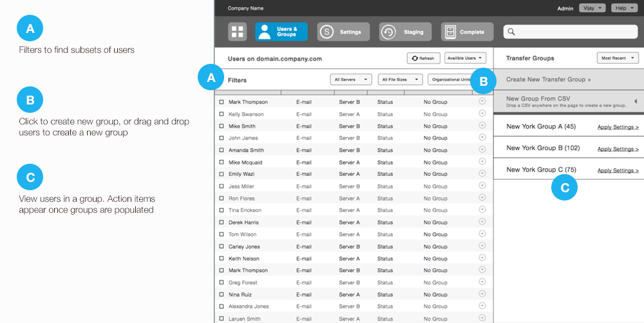Open the dashboard grid icon
The height and width of the screenshot is (323, 644).
238,32
